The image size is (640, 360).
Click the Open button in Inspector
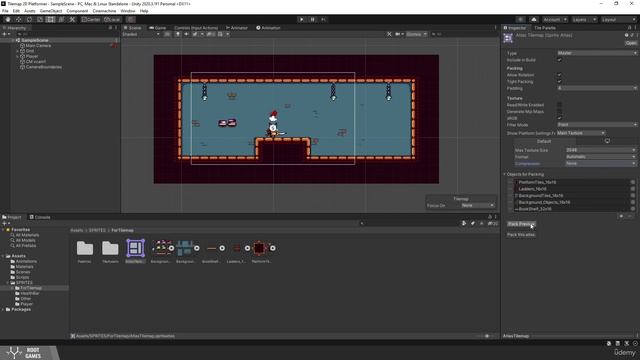[631, 43]
